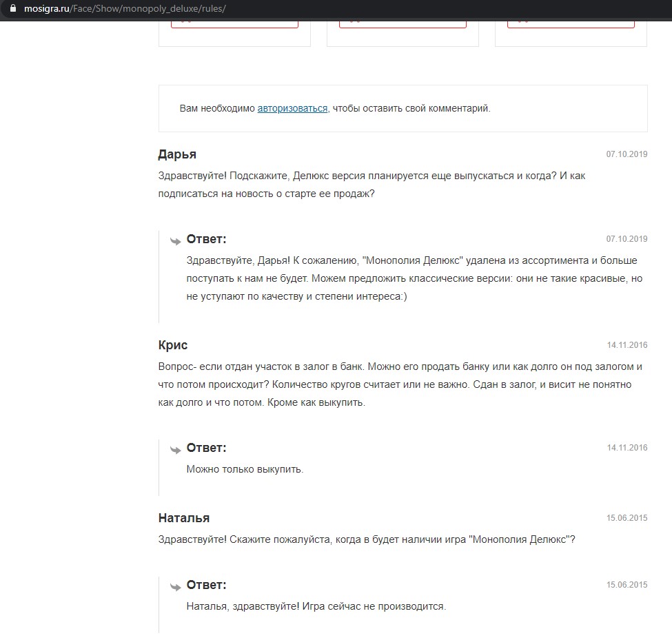Click the reply arrow icon under Наталья's comment

click(x=176, y=586)
